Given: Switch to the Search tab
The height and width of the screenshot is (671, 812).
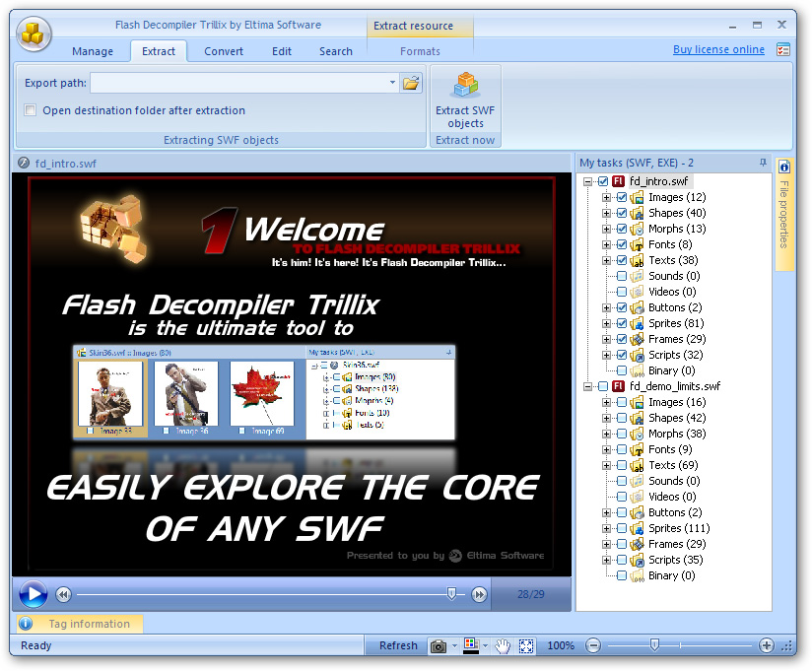Looking at the screenshot, I should point(336,51).
